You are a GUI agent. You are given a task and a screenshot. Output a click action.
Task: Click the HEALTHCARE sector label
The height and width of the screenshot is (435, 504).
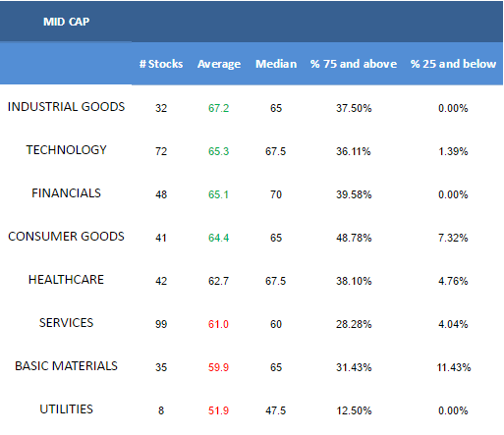click(66, 280)
